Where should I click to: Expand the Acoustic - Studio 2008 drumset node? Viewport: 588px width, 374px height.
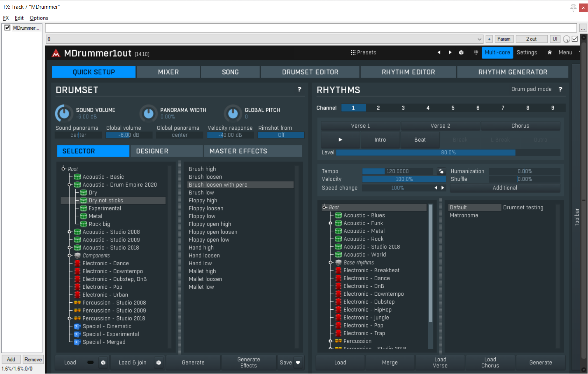[70, 232]
